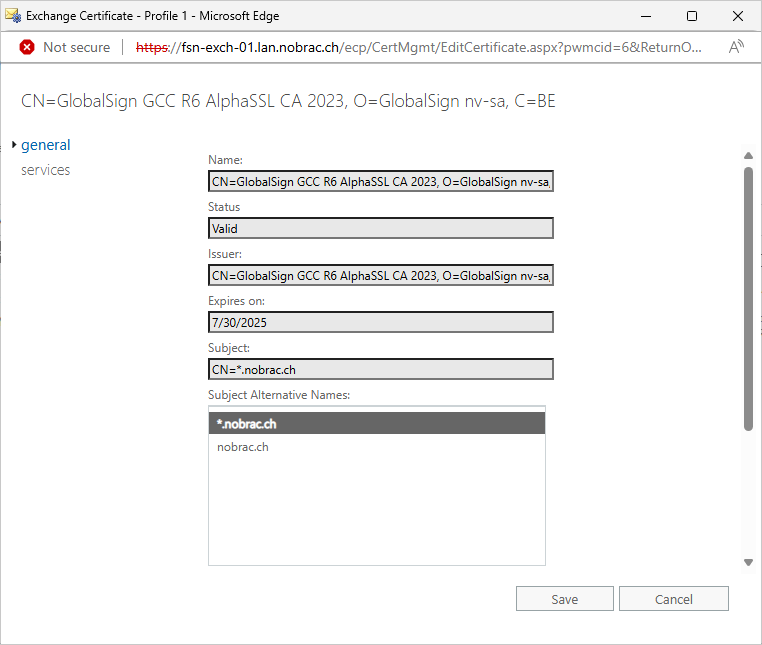Close the Exchange Certificate window
762x645 pixels.
tap(738, 16)
